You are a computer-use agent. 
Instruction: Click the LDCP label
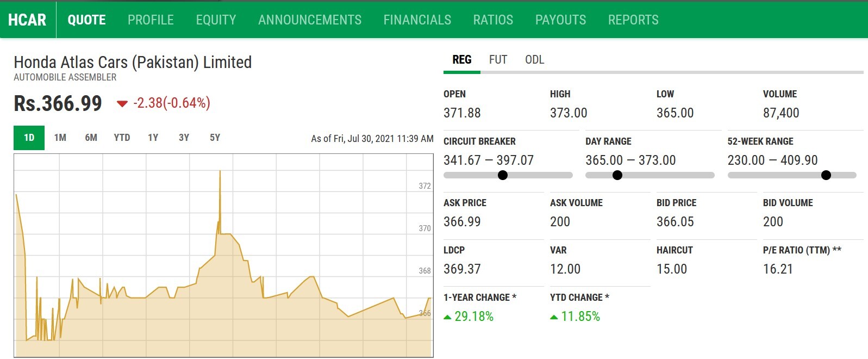point(454,250)
